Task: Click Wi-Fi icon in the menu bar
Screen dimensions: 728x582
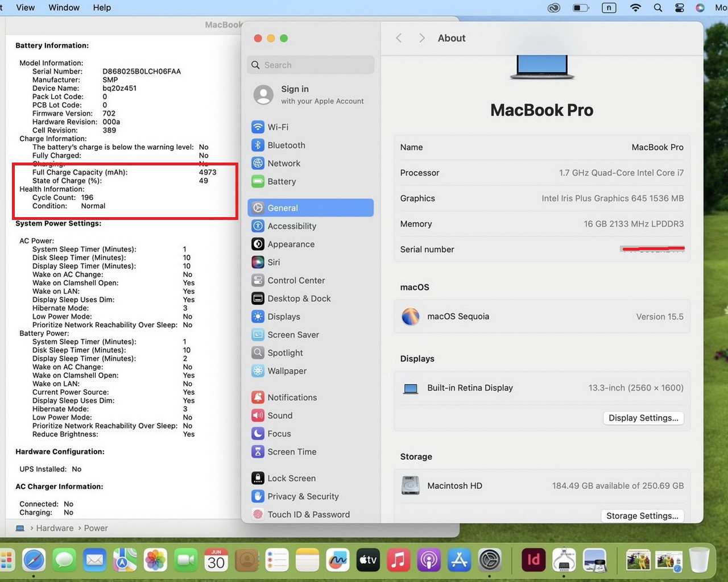Action: tap(636, 8)
